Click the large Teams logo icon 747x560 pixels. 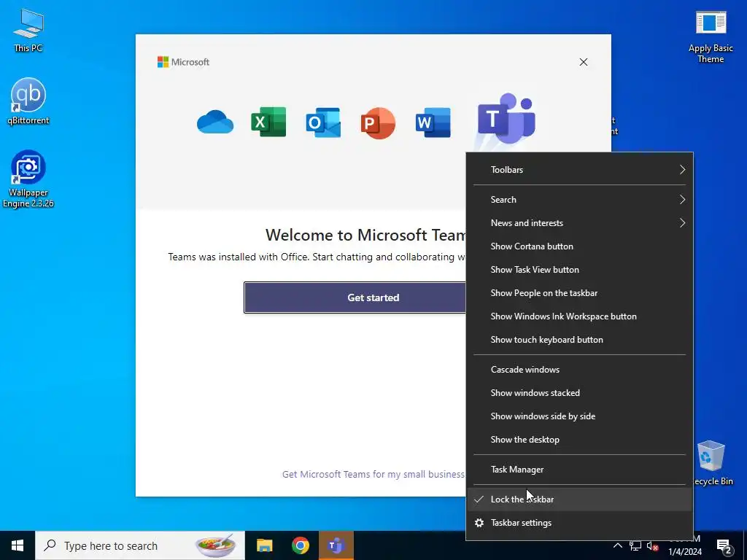(506, 118)
